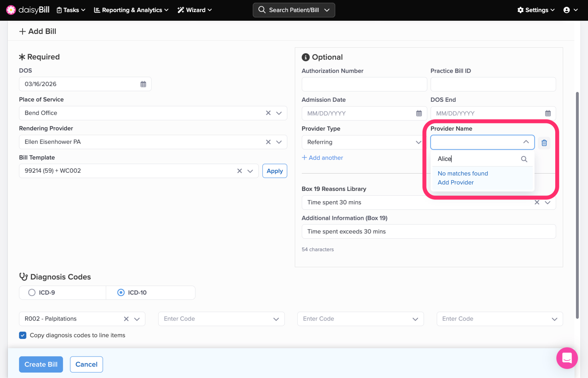Screen dimensions: 588x378
Task: Open the chat support bubble
Action: pyautogui.click(x=567, y=358)
